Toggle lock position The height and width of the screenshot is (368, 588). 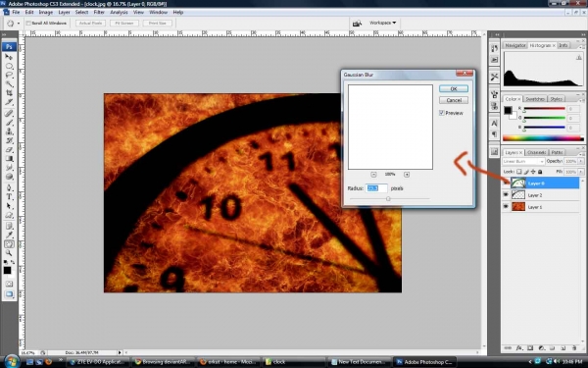point(533,172)
